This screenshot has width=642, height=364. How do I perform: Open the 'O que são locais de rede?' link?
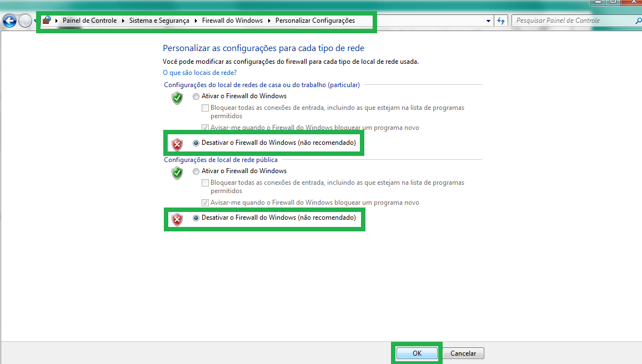point(200,72)
